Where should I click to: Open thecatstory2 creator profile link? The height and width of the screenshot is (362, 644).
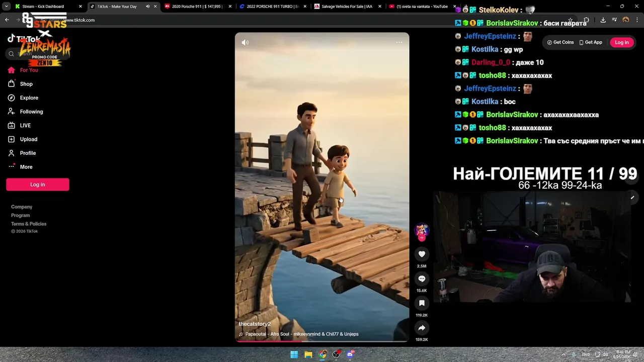click(255, 324)
